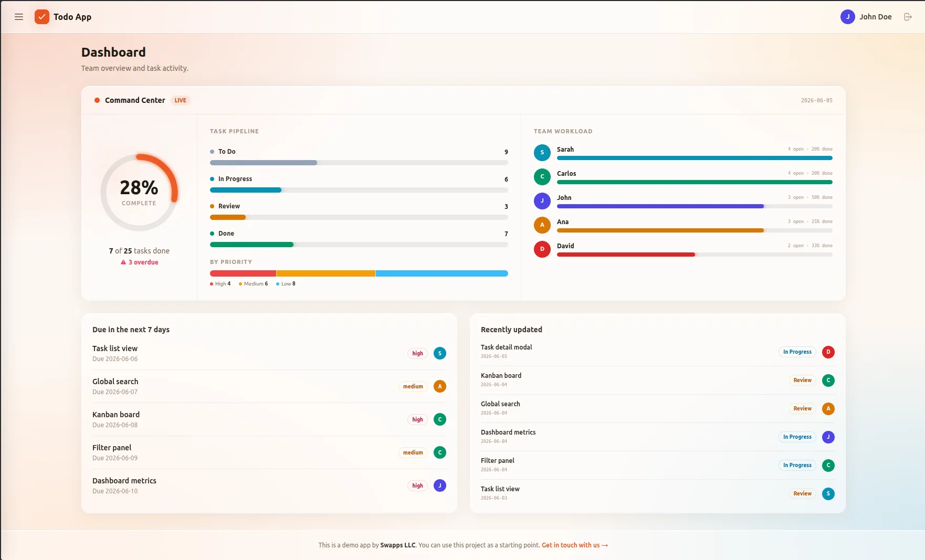This screenshot has width=925, height=560.
Task: Click Sarah's workload progress bar
Action: coord(695,158)
